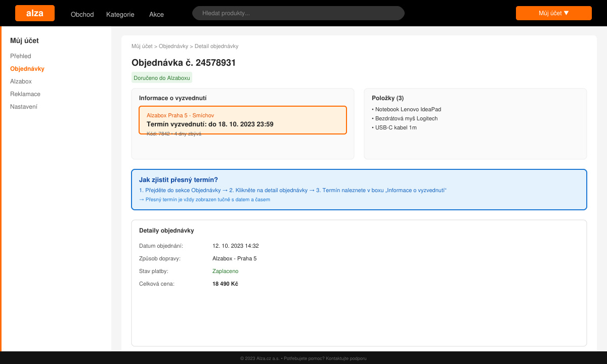Click the Notebook Lenovo IdeaPad item

click(x=407, y=109)
